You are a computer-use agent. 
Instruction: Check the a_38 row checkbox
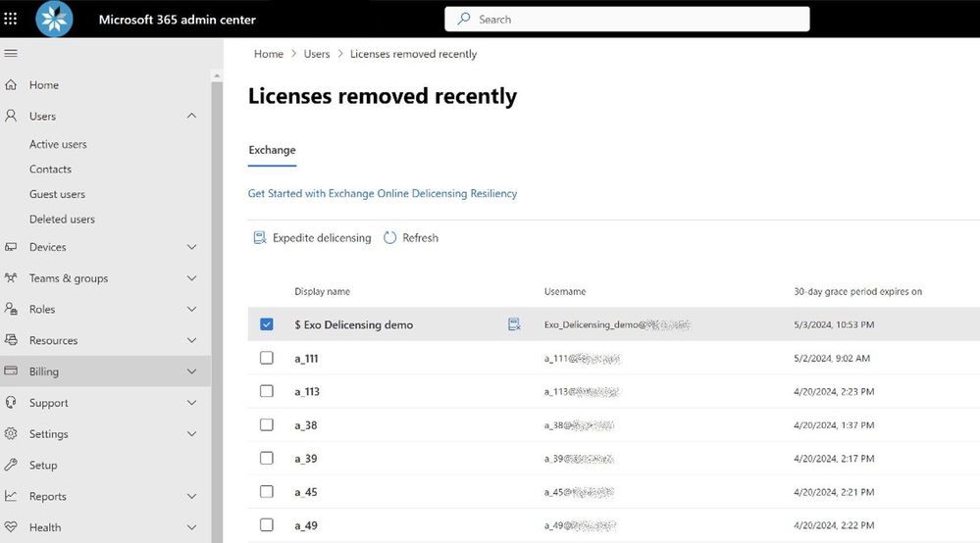point(267,424)
